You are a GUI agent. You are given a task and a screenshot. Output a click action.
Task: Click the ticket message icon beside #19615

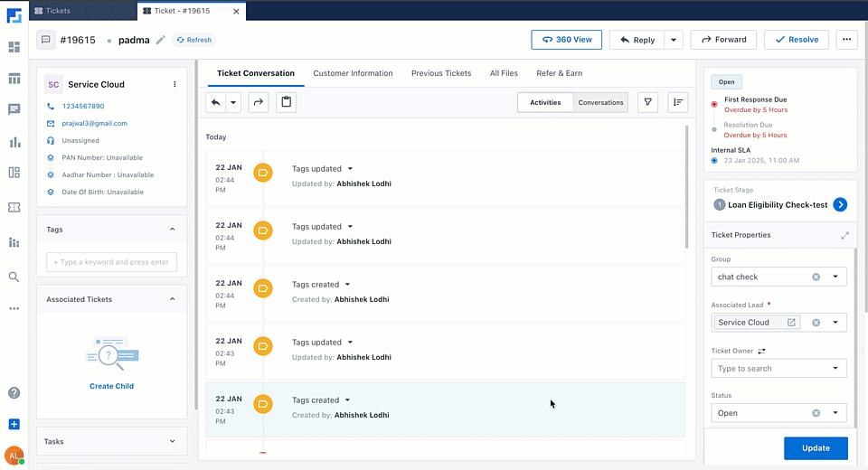coord(46,40)
